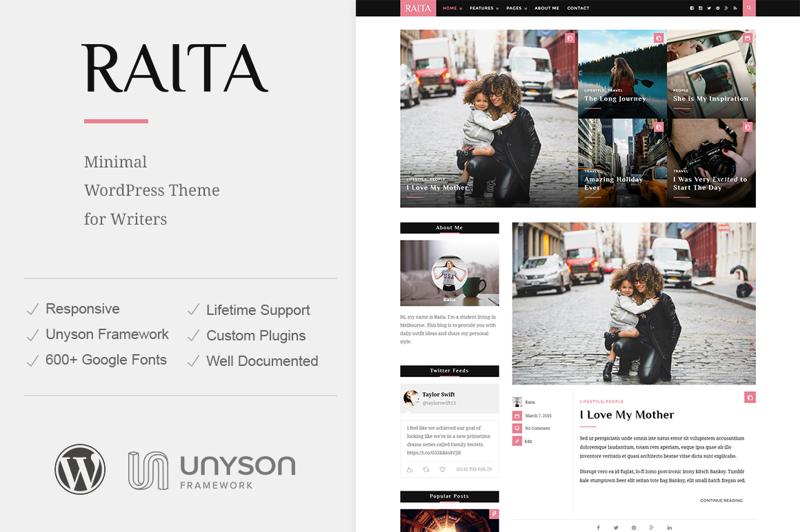Expand the Home menu dropdown
Image resolution: width=800 pixels, height=532 pixels.
point(452,8)
